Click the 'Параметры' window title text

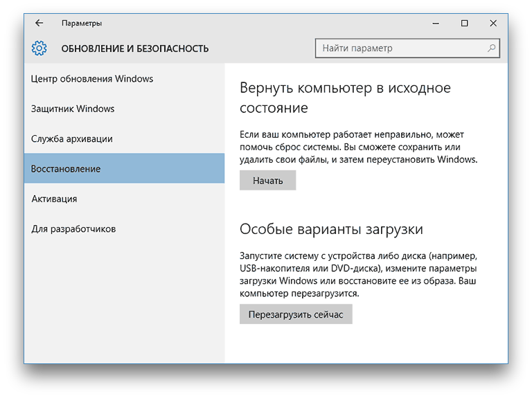point(82,23)
